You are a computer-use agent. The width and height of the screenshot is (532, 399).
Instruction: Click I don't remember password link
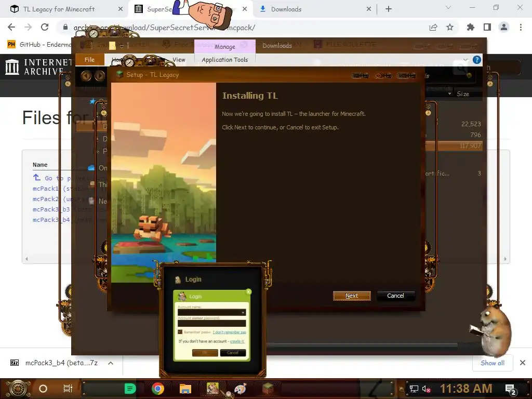pos(229,332)
